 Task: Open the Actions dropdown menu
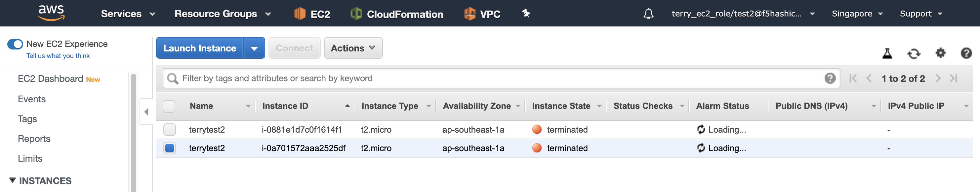click(353, 48)
